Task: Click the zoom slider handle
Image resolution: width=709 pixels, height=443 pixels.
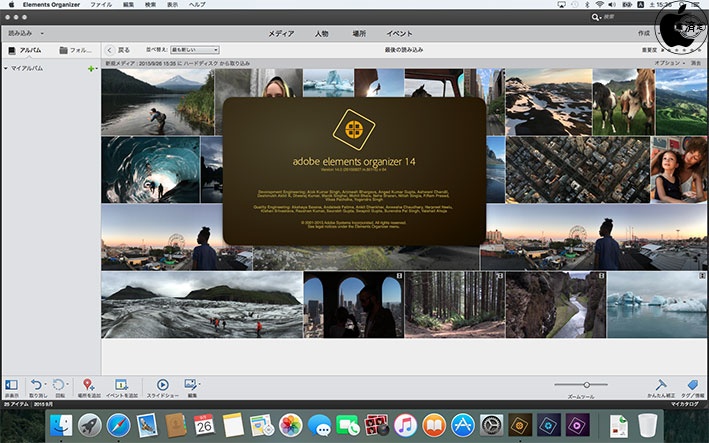Action: click(x=587, y=384)
